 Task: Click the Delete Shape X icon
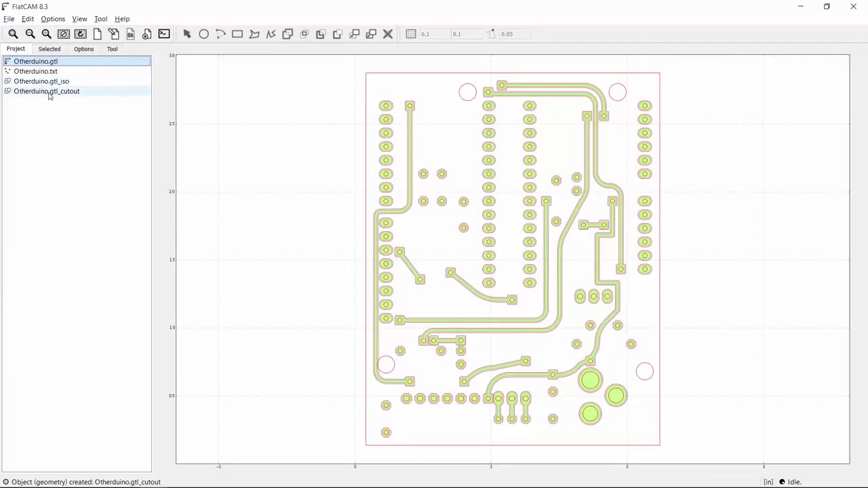388,34
